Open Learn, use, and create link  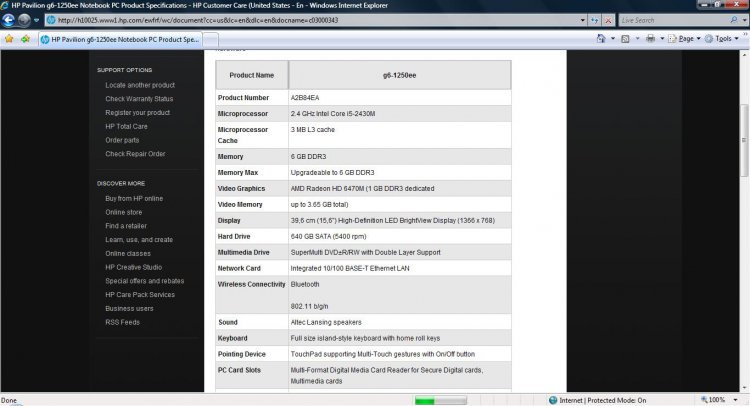pyautogui.click(x=139, y=240)
